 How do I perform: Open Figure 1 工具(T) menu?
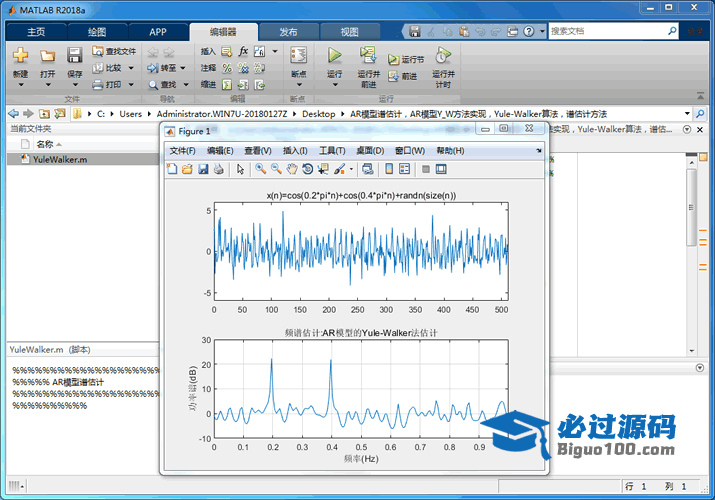pos(332,150)
